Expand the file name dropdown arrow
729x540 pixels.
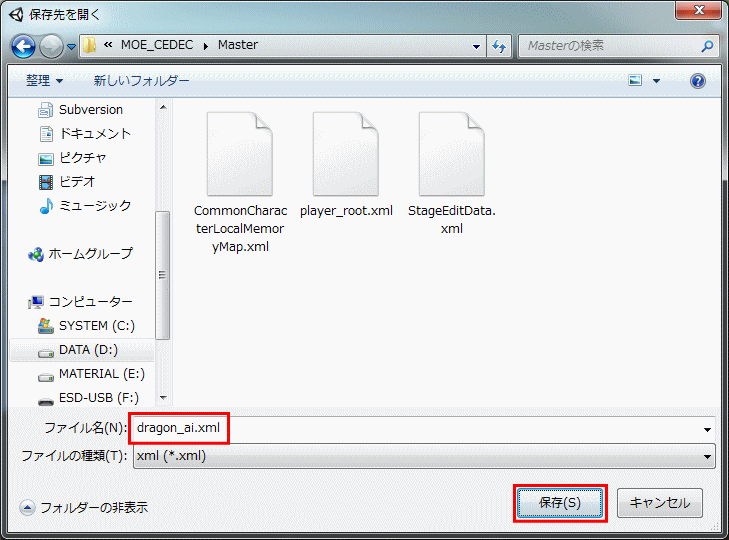707,429
